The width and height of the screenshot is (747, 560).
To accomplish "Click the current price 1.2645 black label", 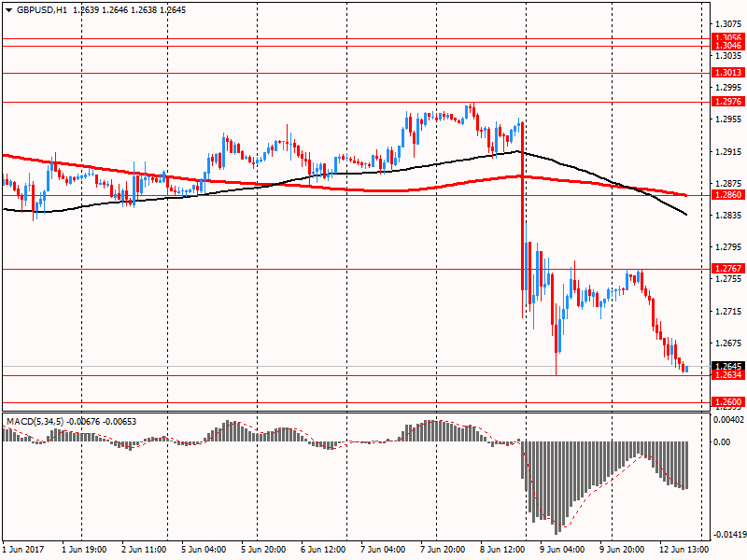I will pos(727,366).
